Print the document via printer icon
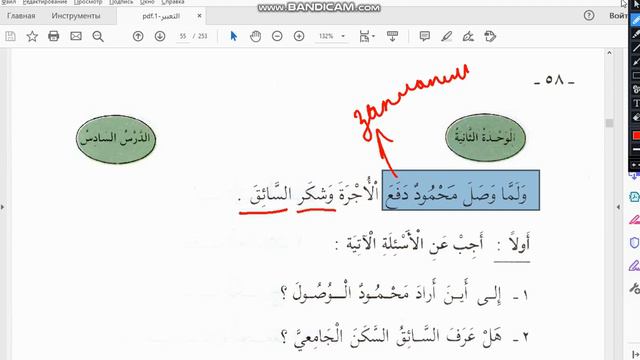This screenshot has width=640, height=360. 53,36
